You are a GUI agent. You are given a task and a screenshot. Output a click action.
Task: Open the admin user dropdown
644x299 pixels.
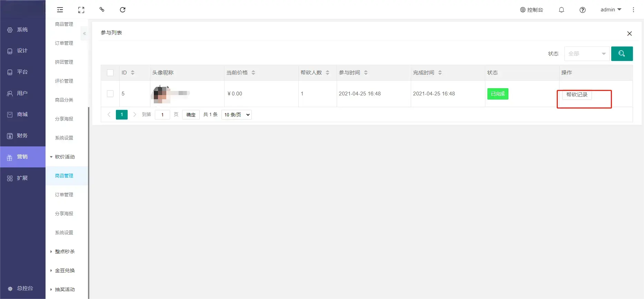[x=611, y=10]
